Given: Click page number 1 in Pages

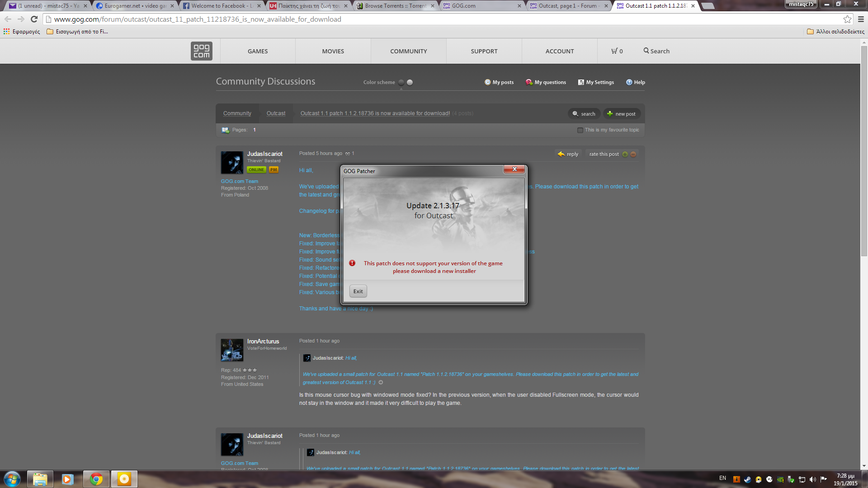Looking at the screenshot, I should pyautogui.click(x=255, y=130).
